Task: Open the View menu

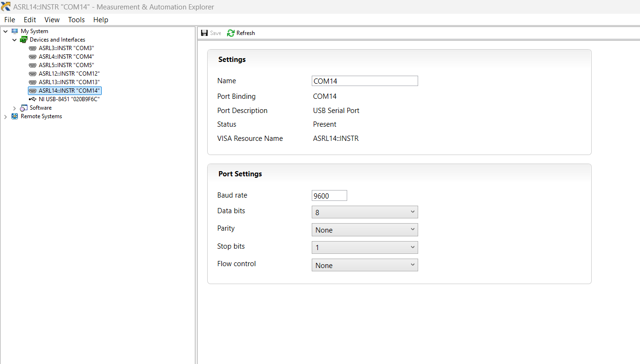Action: click(x=52, y=20)
